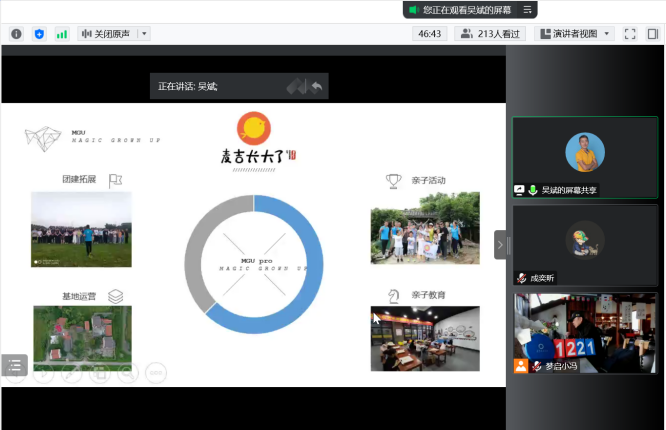The width and height of the screenshot is (666, 430).
Task: Expand the 演讲者视图 view dropdown
Action: (x=575, y=33)
